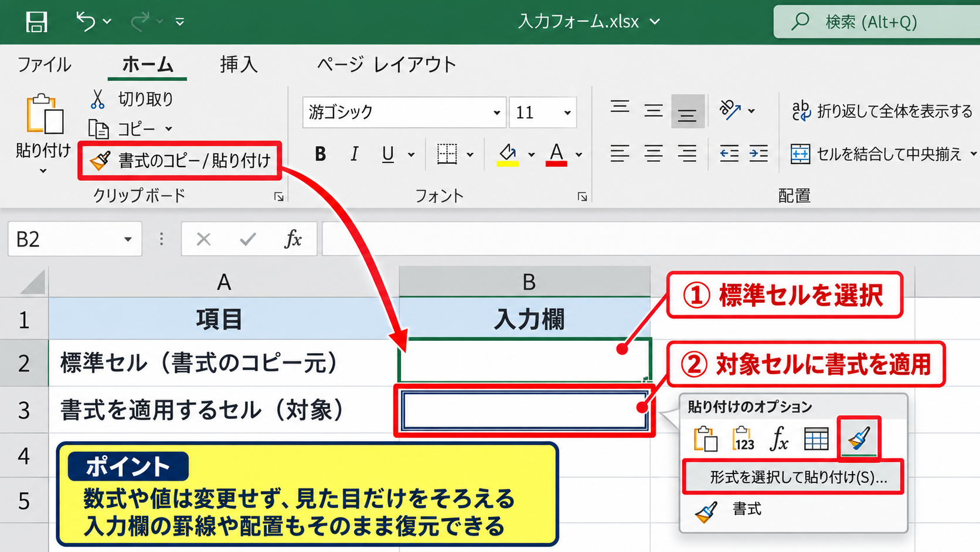
Task: Align text to bottom
Action: pyautogui.click(x=688, y=111)
